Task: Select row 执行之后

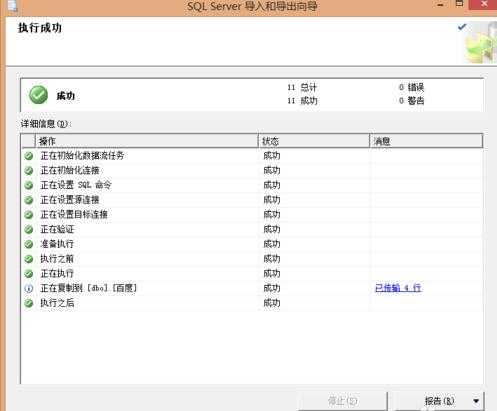Action: (252, 303)
